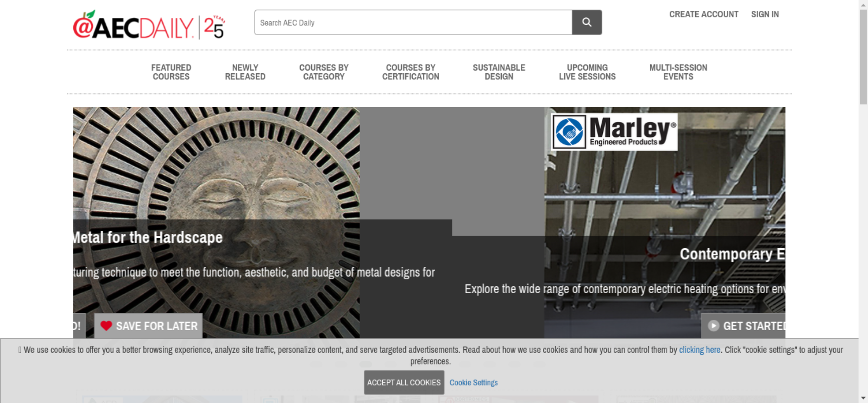Expand Upcoming Live Sessions
The image size is (868, 403).
pyautogui.click(x=587, y=72)
